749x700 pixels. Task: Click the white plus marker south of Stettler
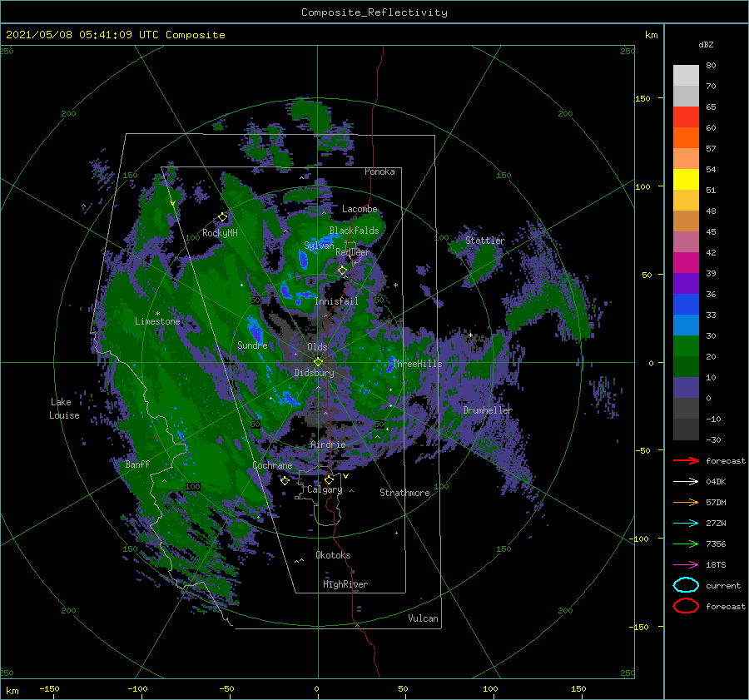[x=470, y=335]
